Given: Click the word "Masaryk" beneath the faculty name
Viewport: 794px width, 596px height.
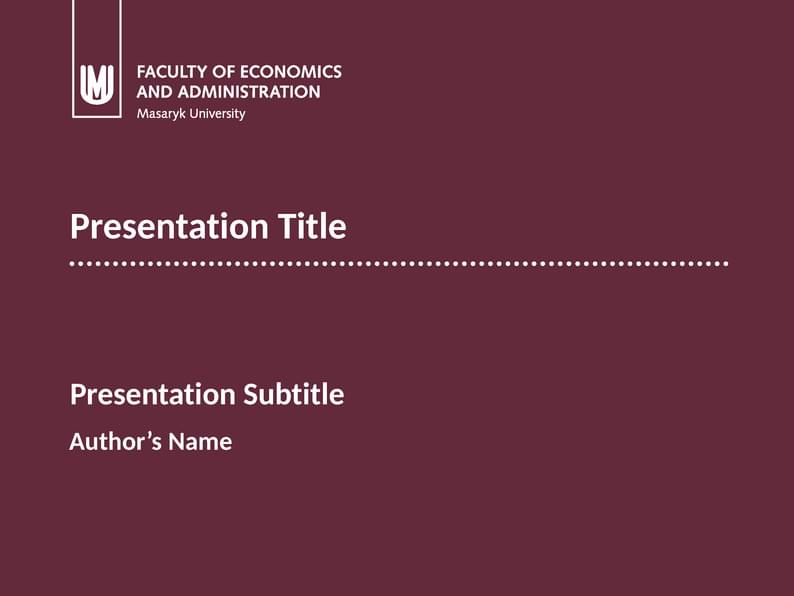Looking at the screenshot, I should point(160,114).
